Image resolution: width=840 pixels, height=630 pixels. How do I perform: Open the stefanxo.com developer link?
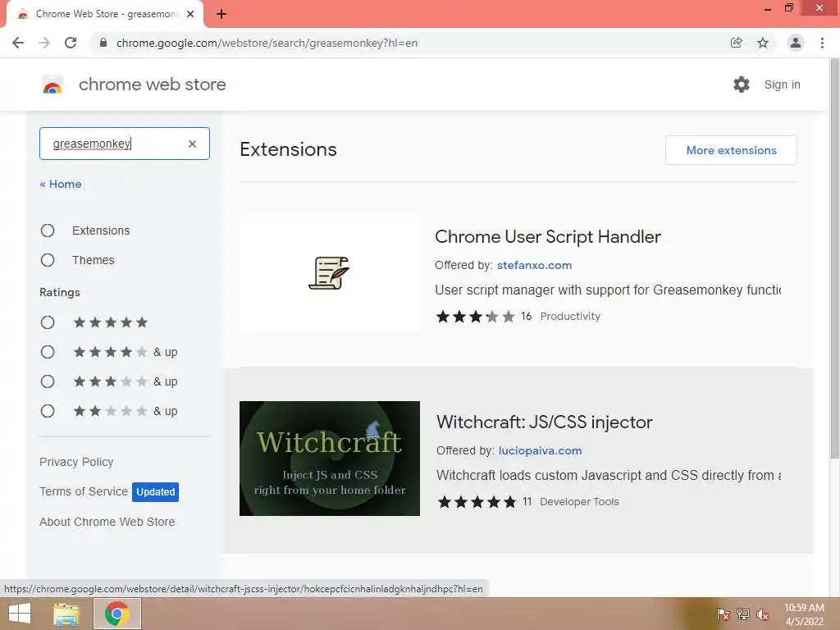[x=534, y=265]
